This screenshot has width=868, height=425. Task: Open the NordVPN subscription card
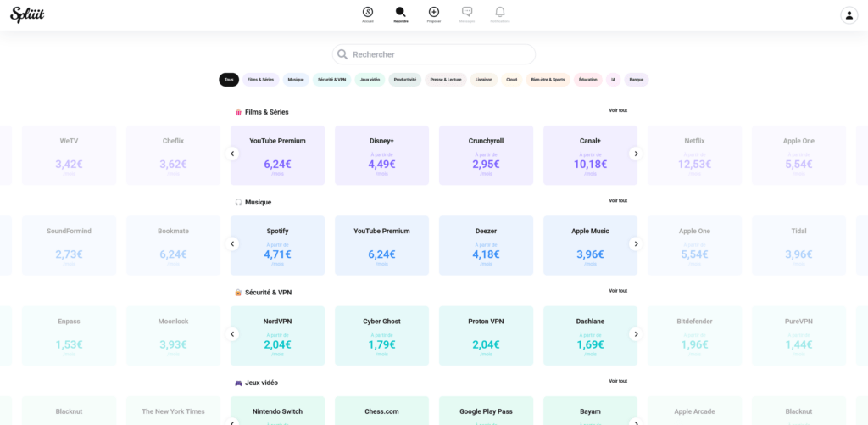277,336
